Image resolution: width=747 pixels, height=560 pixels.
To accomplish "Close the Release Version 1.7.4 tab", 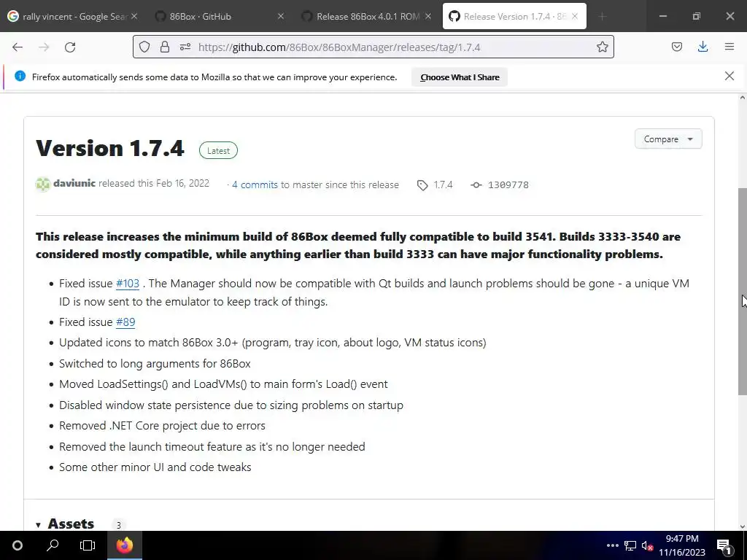I will [x=575, y=16].
